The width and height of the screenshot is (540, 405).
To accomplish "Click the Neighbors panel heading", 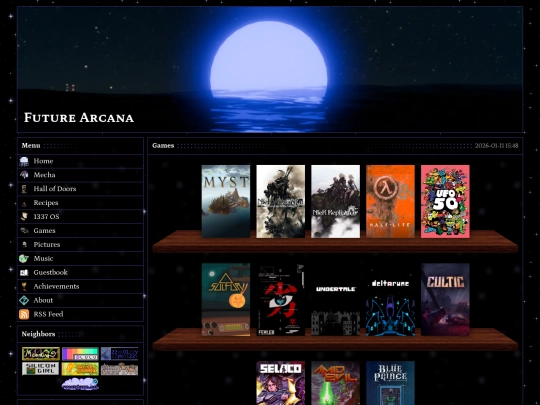I will point(38,334).
